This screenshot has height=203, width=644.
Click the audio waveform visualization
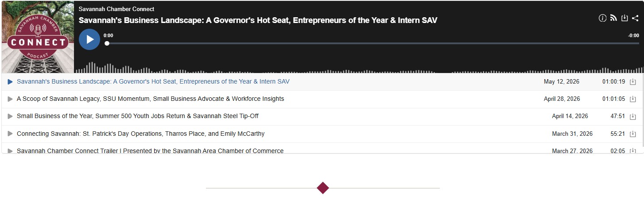tap(359, 68)
